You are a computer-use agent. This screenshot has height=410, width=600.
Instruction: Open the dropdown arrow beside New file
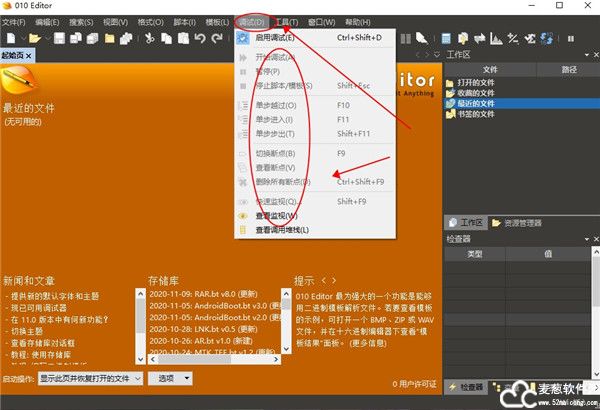click(x=23, y=38)
